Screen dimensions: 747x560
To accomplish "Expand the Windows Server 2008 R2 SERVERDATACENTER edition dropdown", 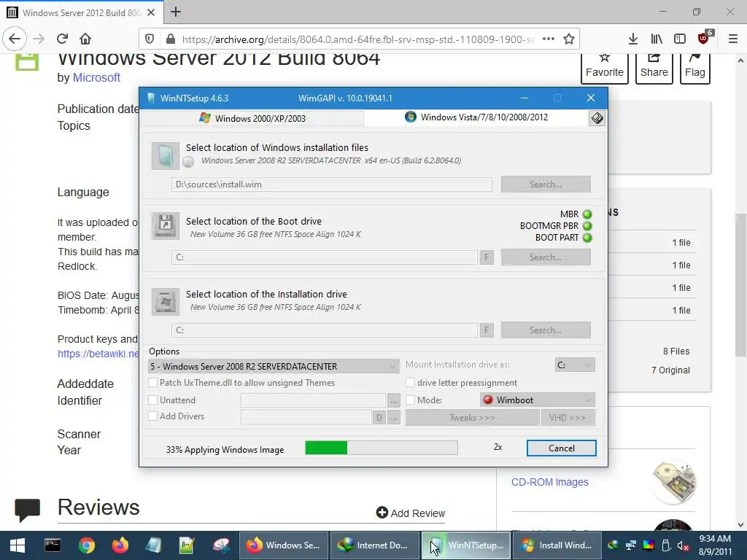I will [x=274, y=366].
